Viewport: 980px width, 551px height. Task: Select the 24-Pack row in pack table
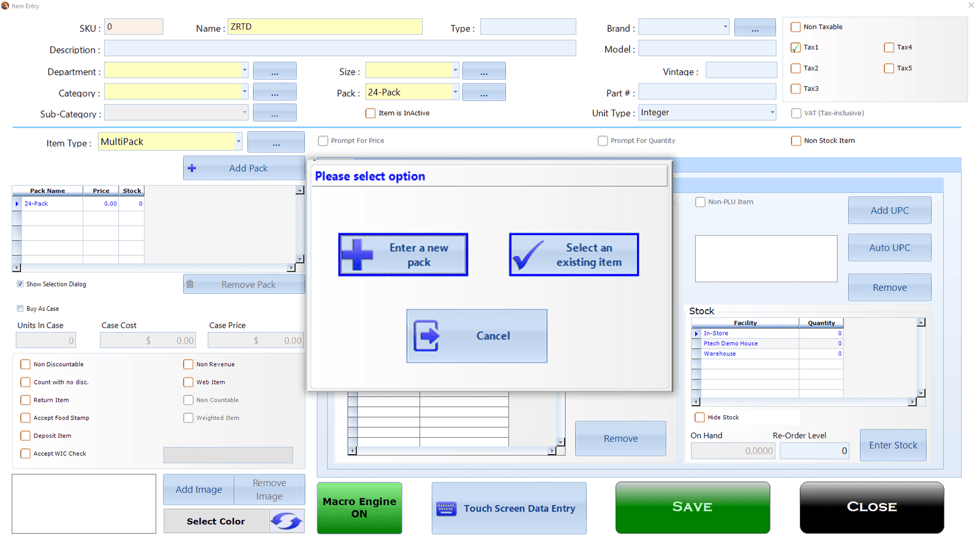tap(78, 203)
